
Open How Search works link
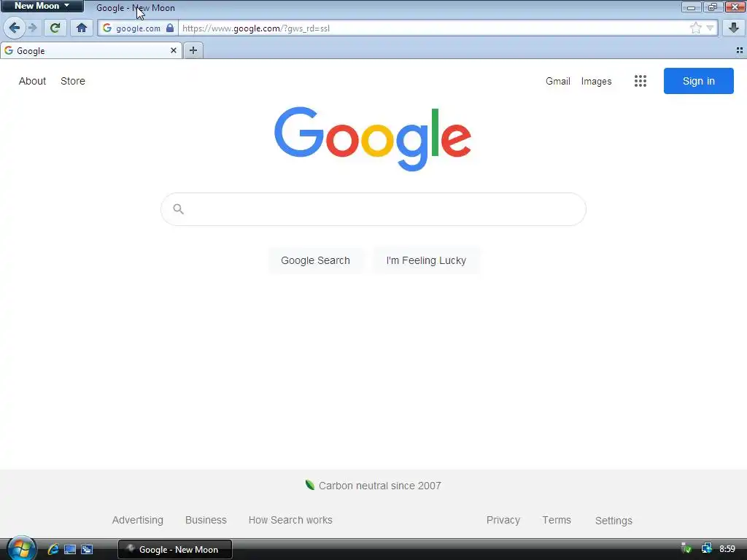pos(290,520)
